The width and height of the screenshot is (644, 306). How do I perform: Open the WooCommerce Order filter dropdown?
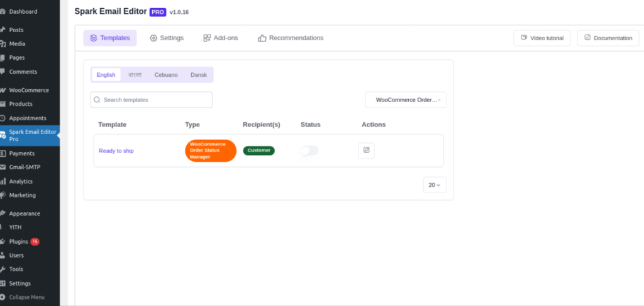pyautogui.click(x=406, y=99)
